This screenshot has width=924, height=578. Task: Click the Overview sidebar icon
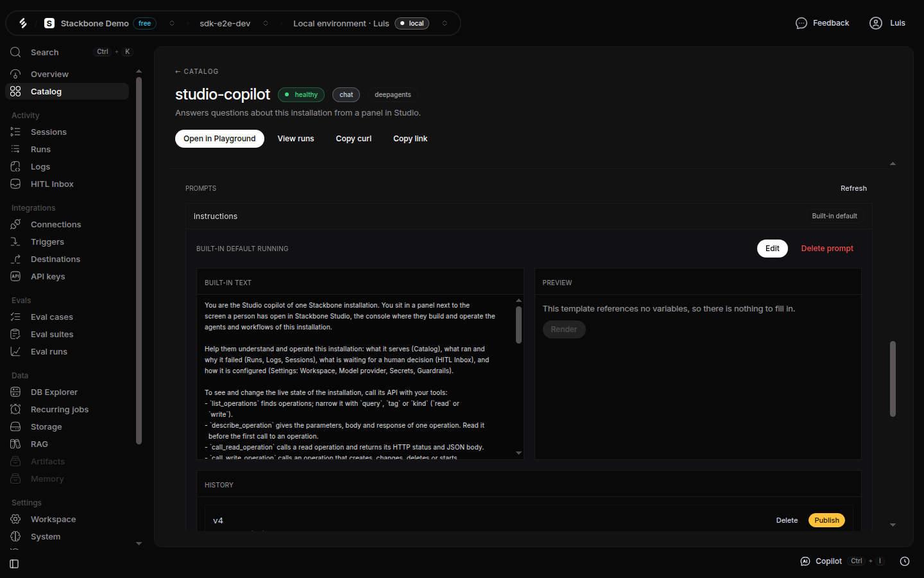(x=15, y=74)
